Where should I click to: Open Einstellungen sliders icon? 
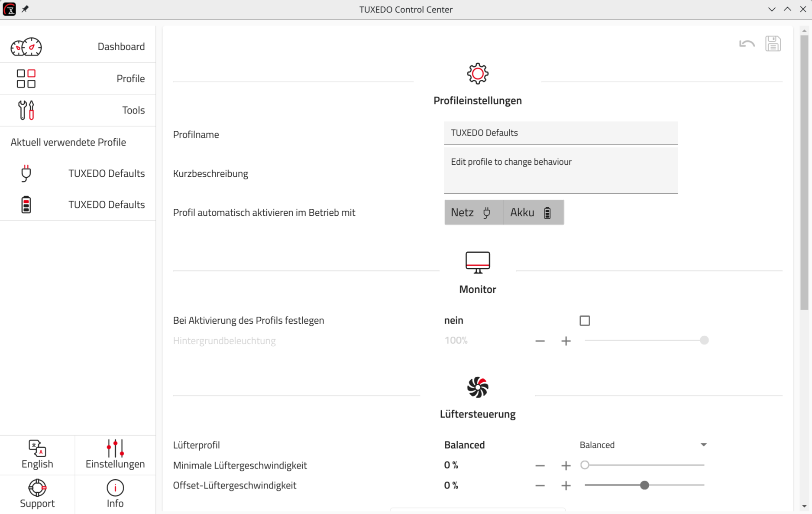[x=115, y=449]
